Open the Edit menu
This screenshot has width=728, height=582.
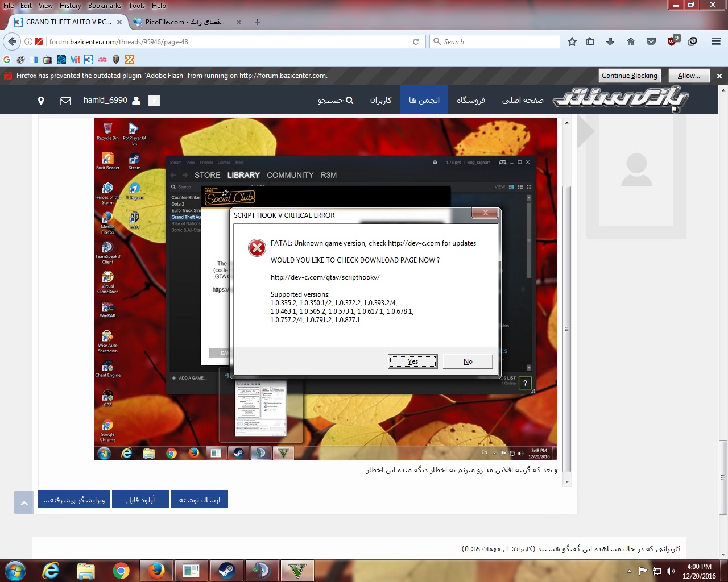(x=26, y=6)
